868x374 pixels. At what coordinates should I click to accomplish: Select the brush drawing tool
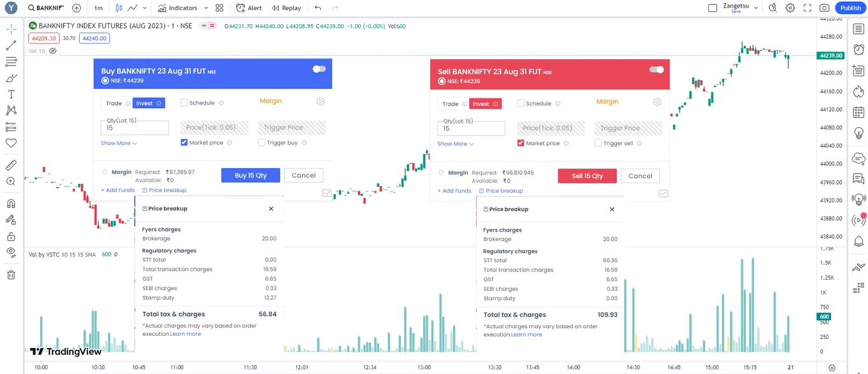[11, 78]
